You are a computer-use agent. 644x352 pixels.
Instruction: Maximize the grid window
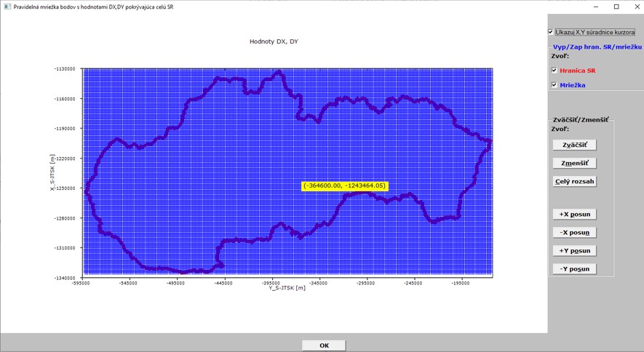(x=616, y=7)
